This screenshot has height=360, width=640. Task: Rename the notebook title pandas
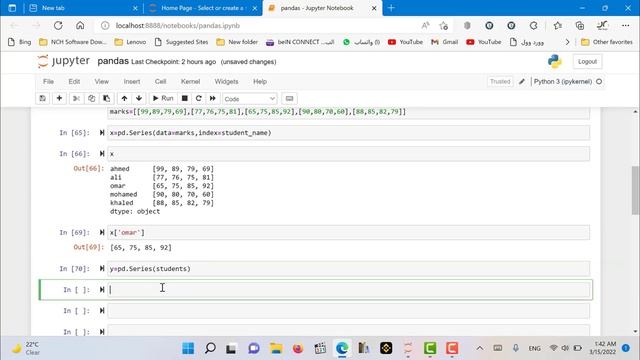click(113, 61)
